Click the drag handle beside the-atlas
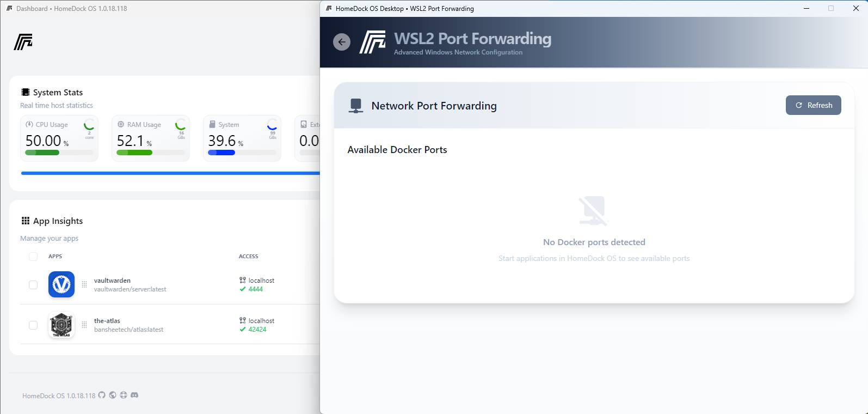This screenshot has height=414, width=868. click(84, 325)
